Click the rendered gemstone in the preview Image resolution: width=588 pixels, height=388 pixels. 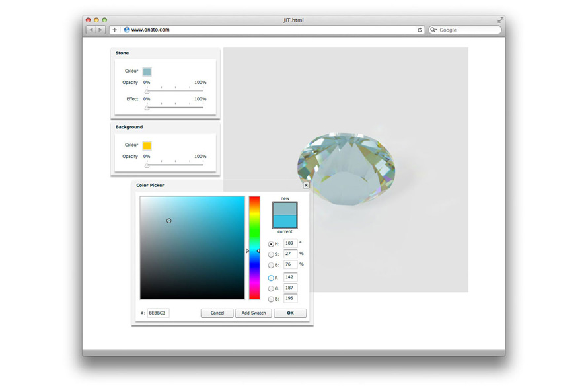(x=346, y=168)
